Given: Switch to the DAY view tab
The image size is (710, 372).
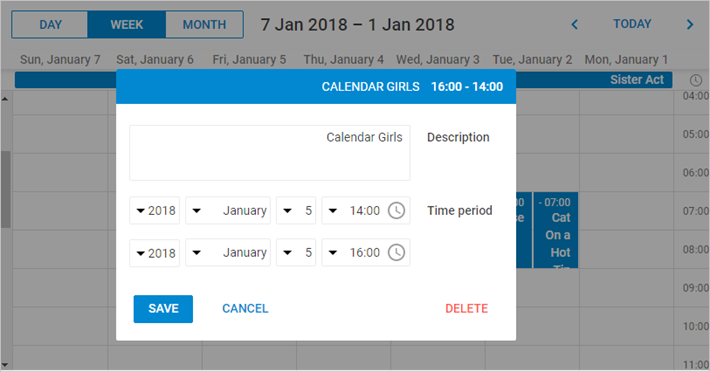Looking at the screenshot, I should [50, 24].
